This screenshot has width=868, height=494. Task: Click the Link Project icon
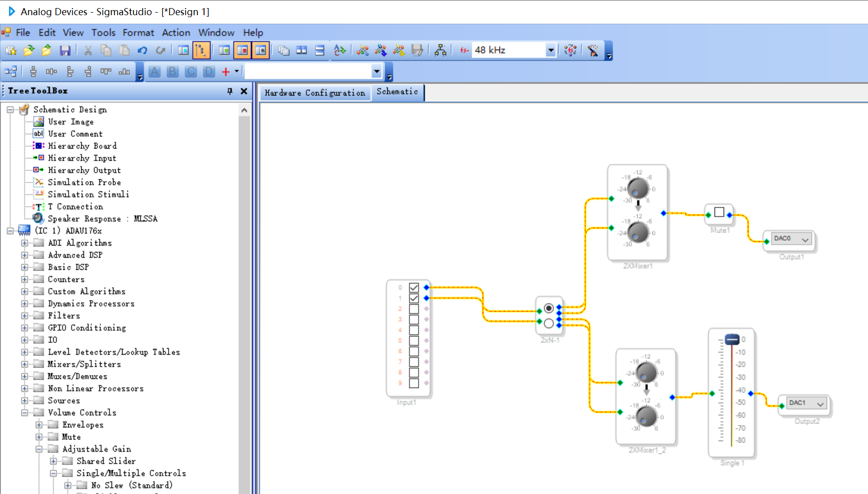363,50
